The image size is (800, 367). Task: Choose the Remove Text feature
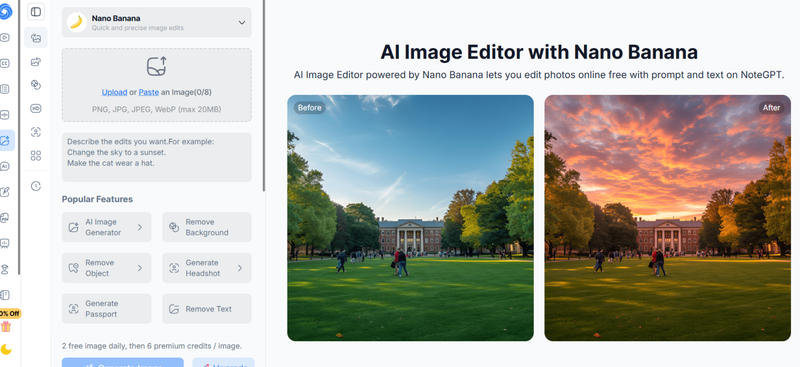point(207,309)
